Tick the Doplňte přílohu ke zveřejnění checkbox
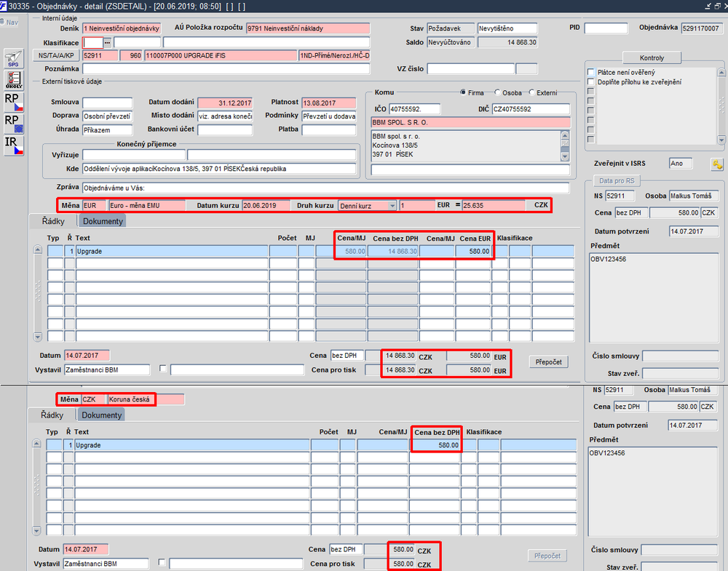Viewport: 728px width, 571px height. click(591, 82)
